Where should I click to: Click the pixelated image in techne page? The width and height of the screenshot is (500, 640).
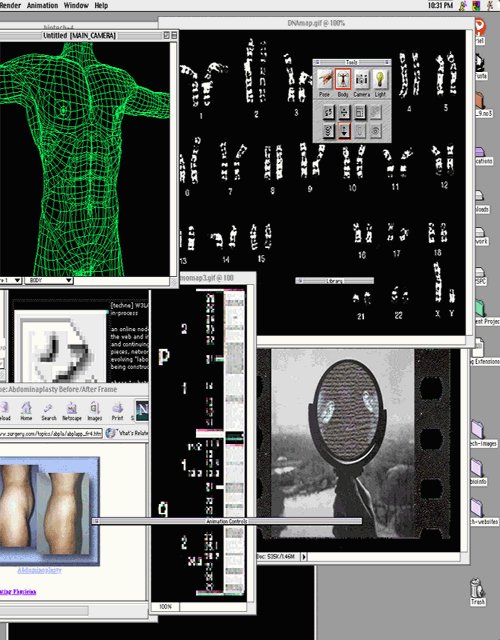coord(60,346)
